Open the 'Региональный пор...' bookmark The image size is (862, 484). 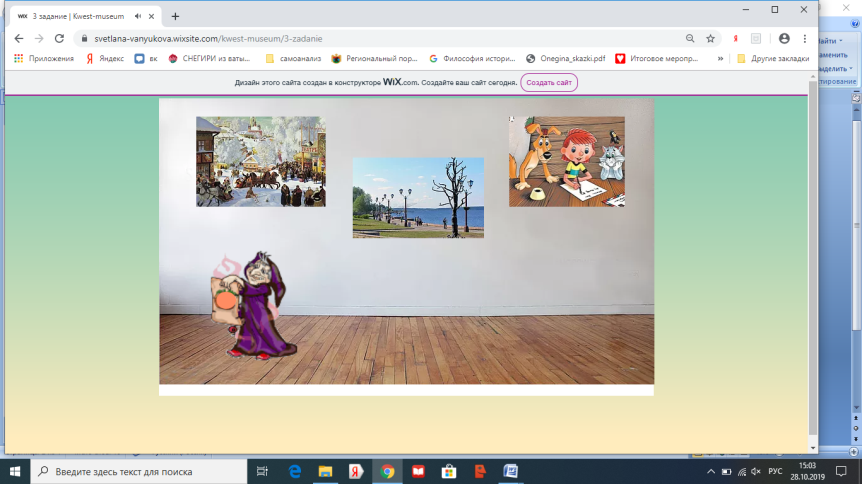click(374, 58)
